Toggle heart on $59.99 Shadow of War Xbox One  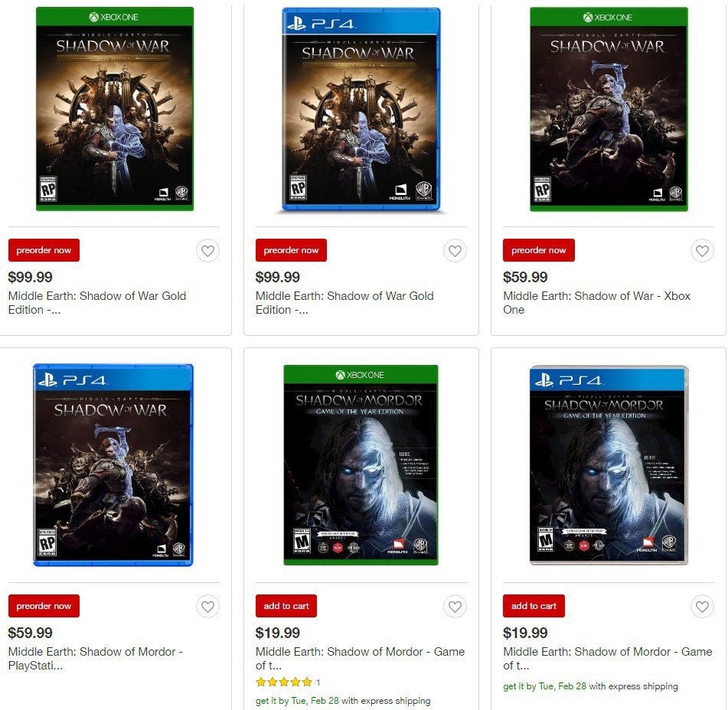[x=702, y=251]
